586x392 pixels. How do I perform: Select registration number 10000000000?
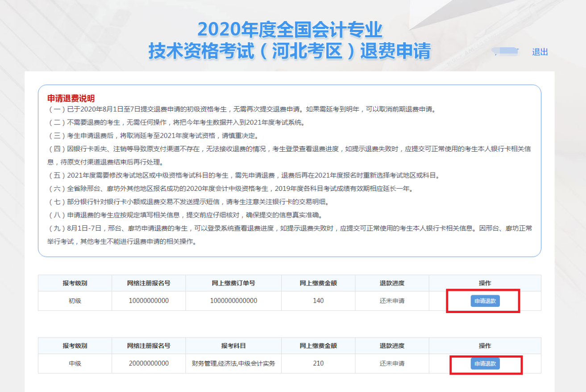149,301
